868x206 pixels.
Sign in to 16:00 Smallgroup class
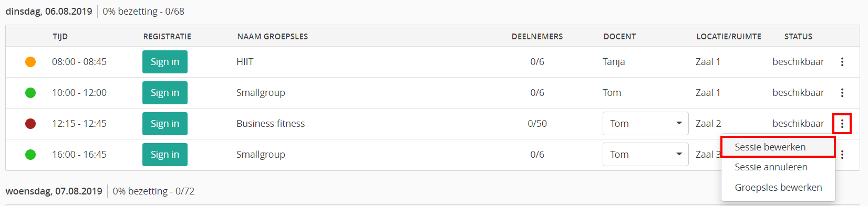165,155
